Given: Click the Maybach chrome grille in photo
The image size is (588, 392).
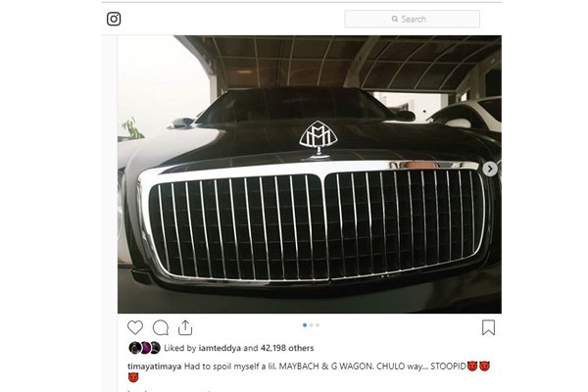Looking at the screenshot, I should pos(315,223).
